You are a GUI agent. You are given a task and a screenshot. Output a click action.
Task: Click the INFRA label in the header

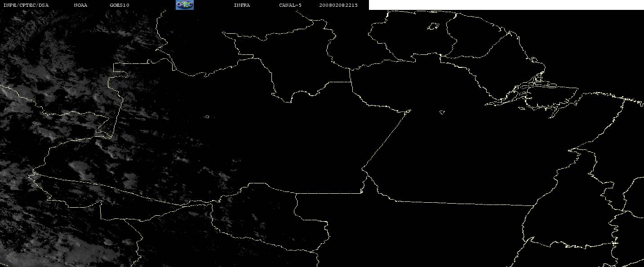pos(242,5)
